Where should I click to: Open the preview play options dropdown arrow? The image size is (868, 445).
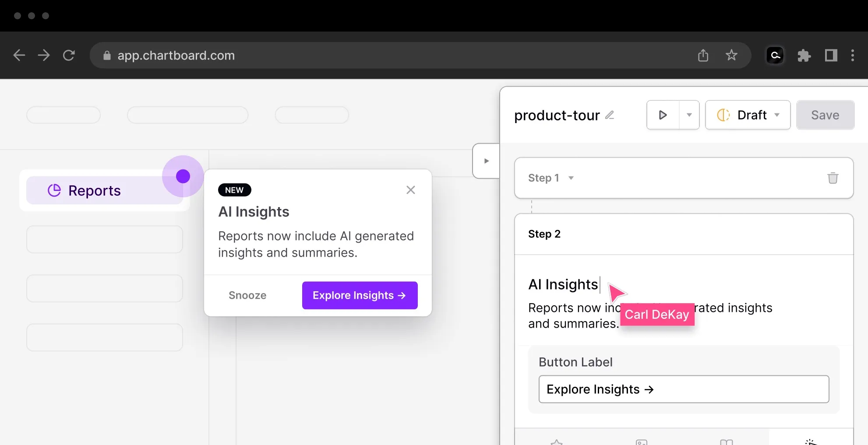[x=689, y=115]
